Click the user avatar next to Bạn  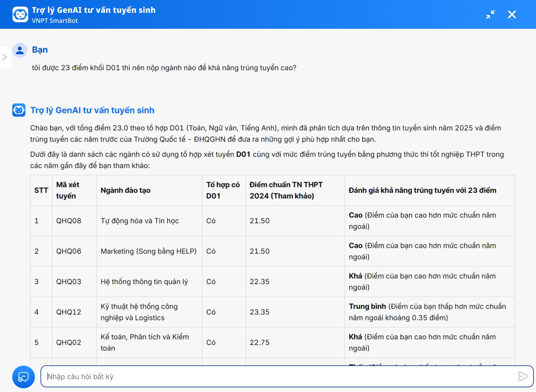point(20,50)
